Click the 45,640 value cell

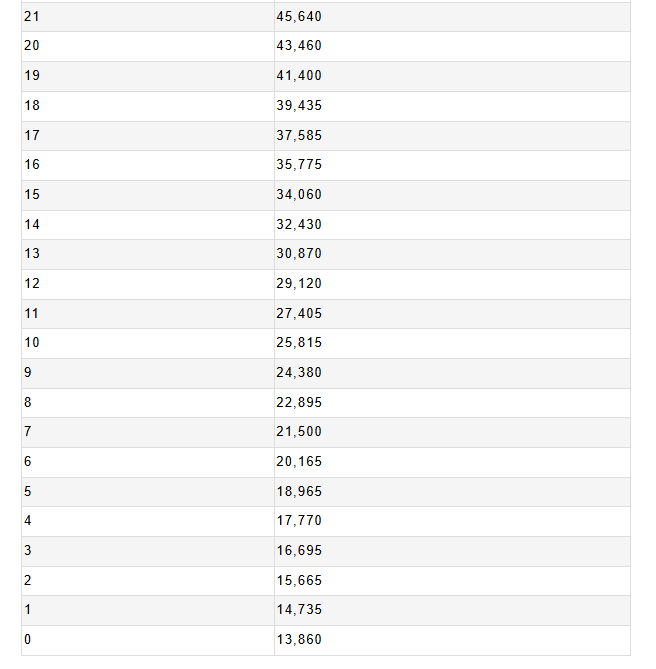(299, 17)
